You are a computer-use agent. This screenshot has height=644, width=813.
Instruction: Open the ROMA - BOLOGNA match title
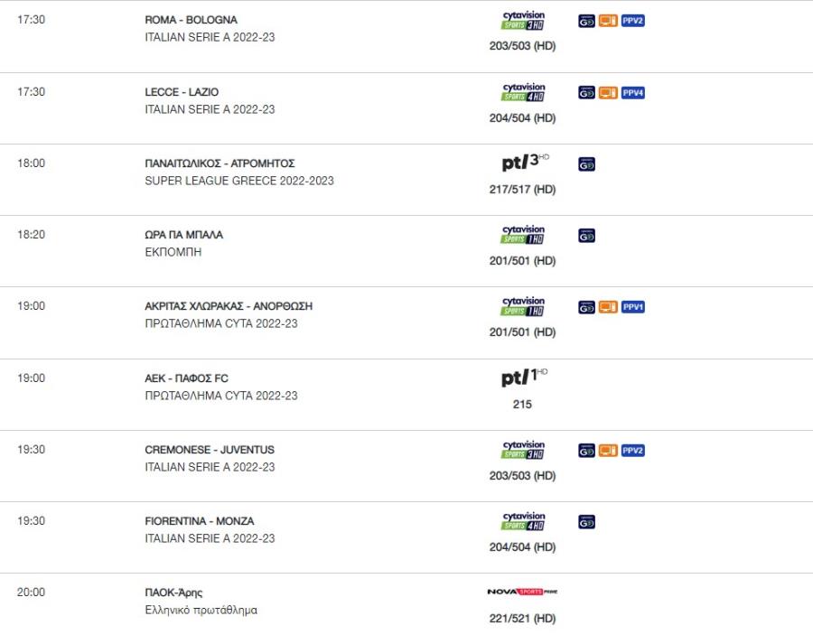pyautogui.click(x=191, y=20)
